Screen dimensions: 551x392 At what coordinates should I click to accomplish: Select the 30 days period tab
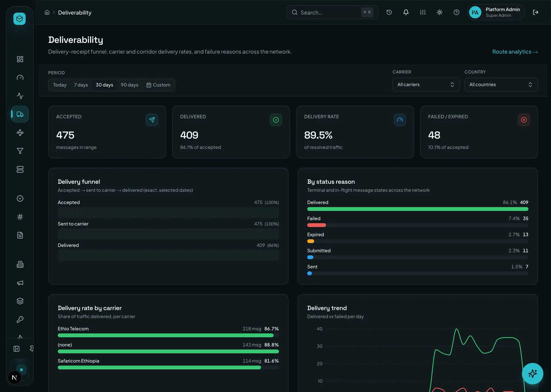[x=104, y=85]
